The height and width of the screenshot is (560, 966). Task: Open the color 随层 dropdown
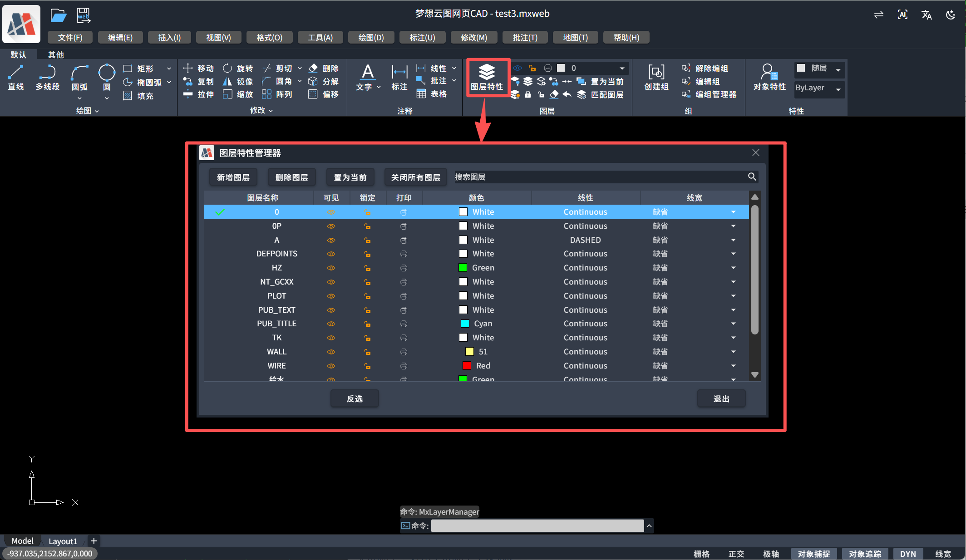pyautogui.click(x=838, y=69)
